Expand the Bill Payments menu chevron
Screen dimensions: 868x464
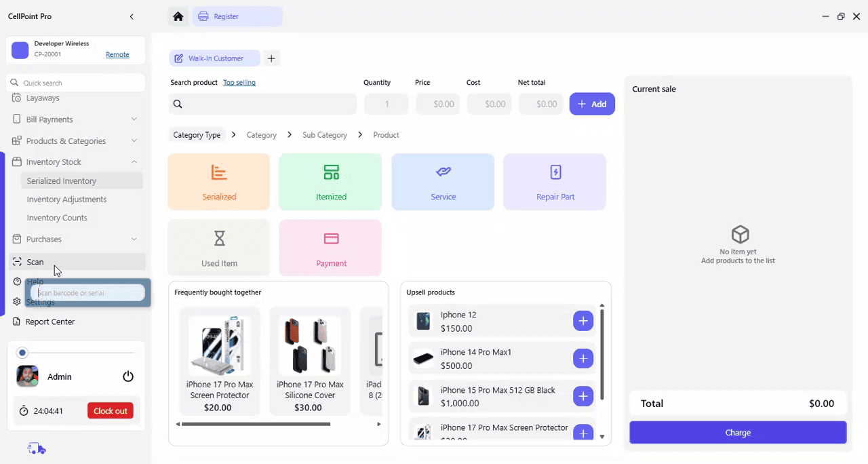click(134, 119)
